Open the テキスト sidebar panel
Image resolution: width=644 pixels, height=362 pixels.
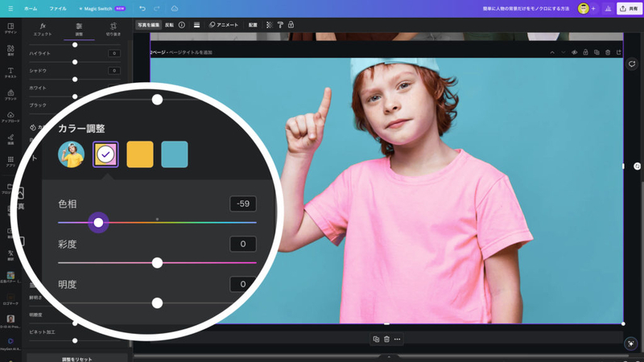(10, 72)
